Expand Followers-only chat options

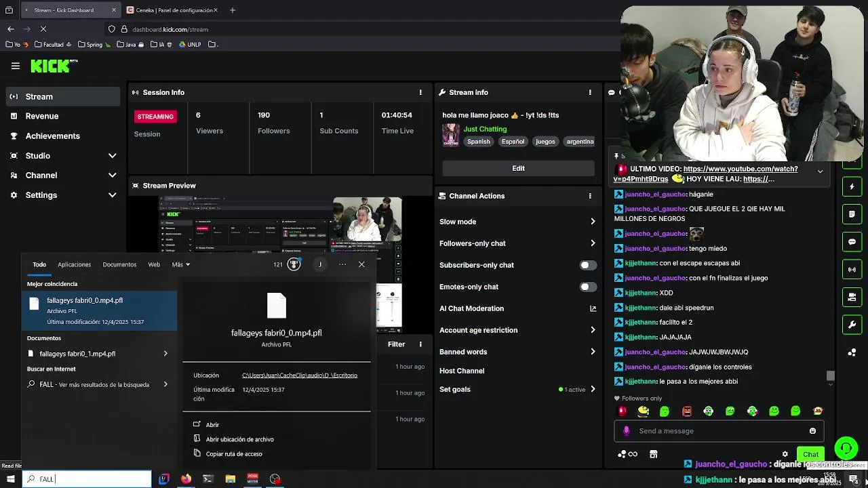593,243
